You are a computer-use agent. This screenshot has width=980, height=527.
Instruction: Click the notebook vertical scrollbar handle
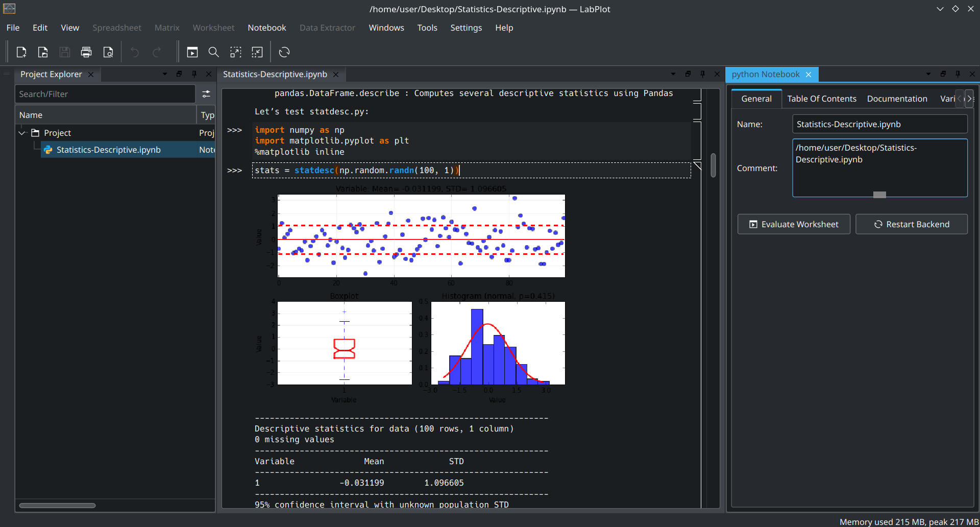click(713, 165)
